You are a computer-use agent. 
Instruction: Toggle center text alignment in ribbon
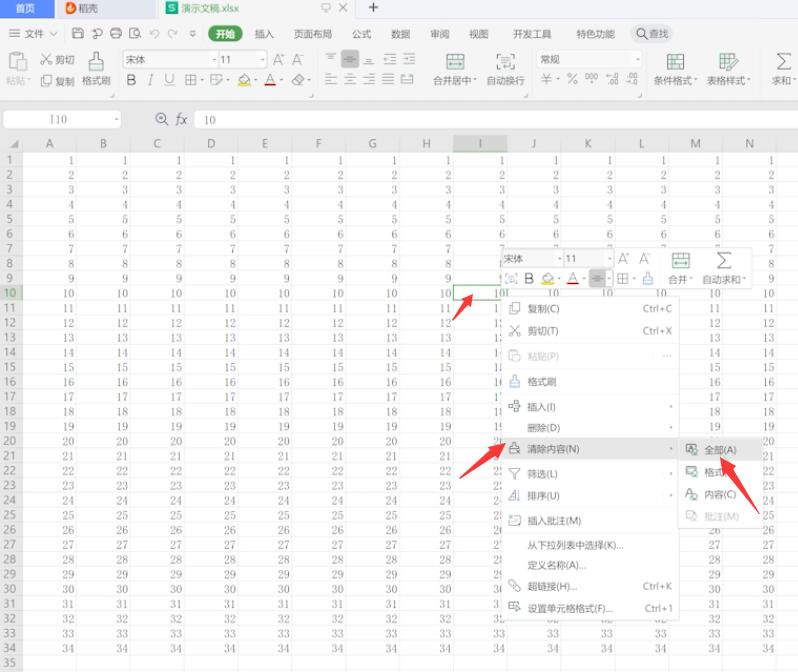coord(350,79)
